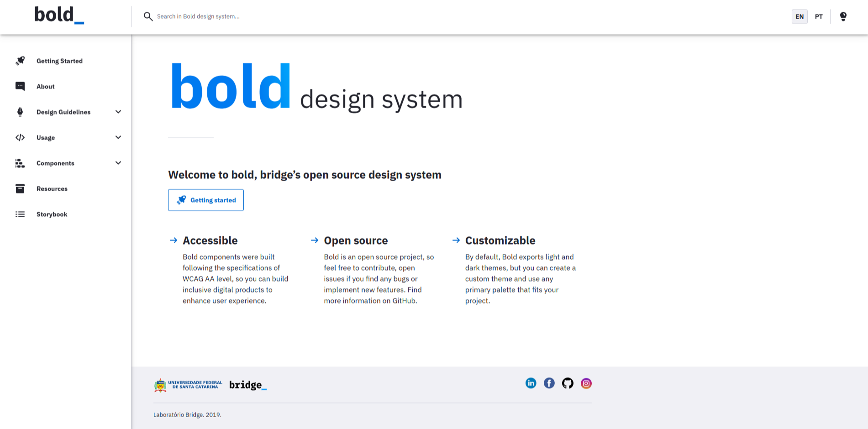Open the LinkedIn icon in footer
This screenshot has width=868, height=429.
[531, 383]
